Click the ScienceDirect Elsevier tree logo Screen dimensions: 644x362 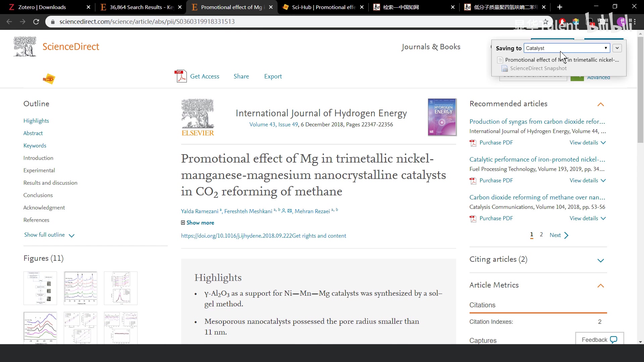click(x=25, y=47)
